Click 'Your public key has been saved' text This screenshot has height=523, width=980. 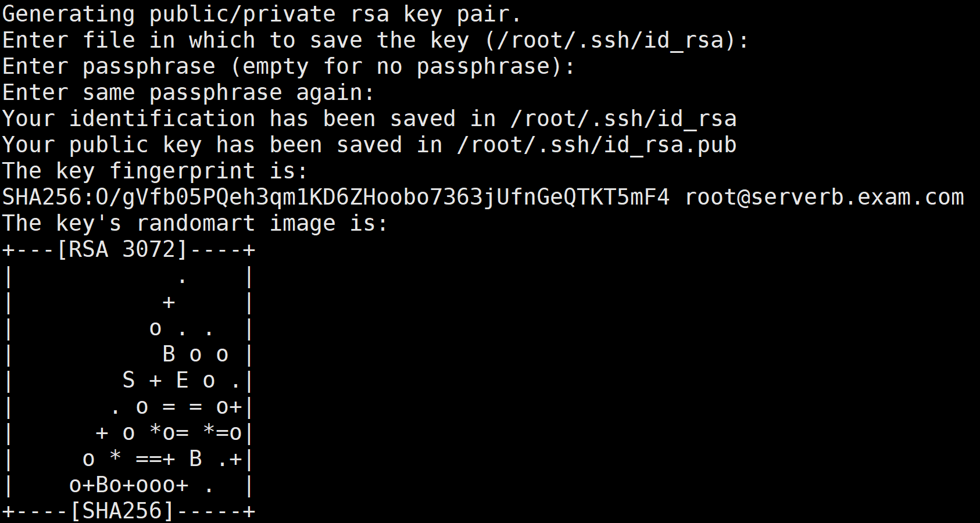point(202,145)
